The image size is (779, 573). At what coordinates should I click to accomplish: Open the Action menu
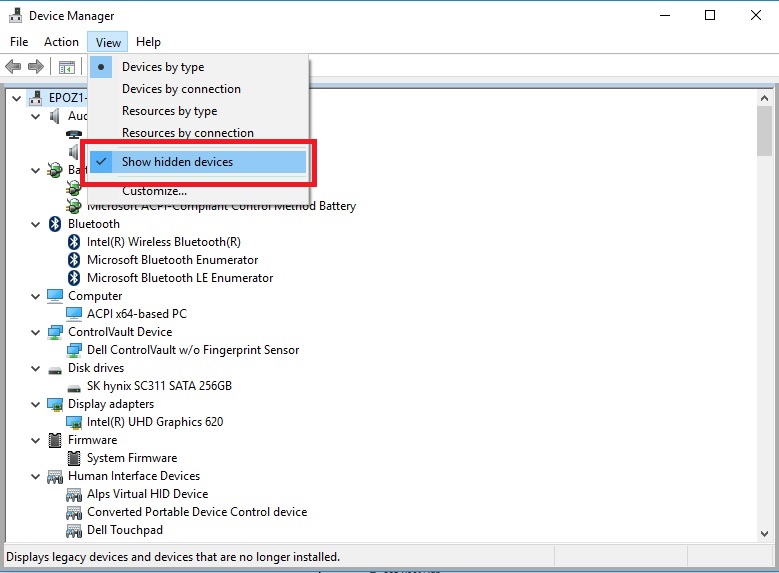point(61,42)
